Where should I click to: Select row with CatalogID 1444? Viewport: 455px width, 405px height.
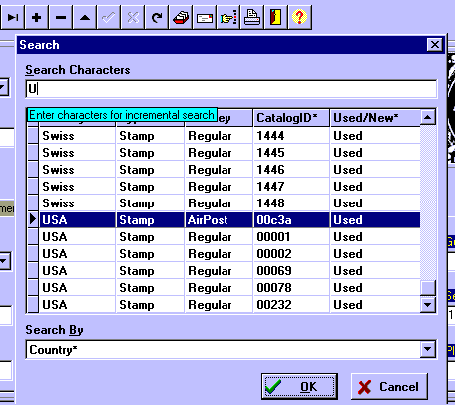223,136
